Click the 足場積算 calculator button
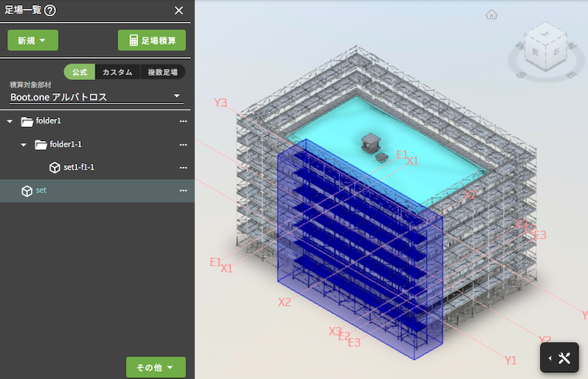 tap(152, 40)
